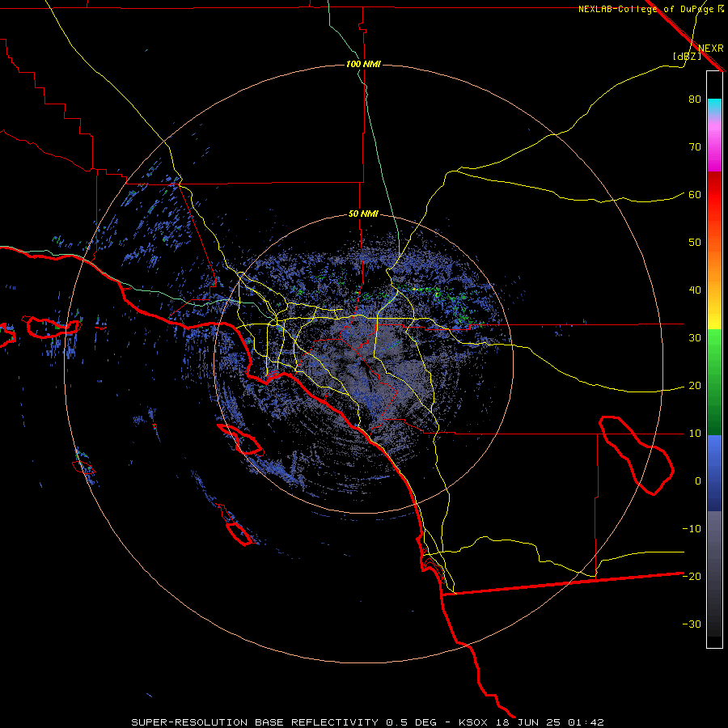The height and width of the screenshot is (728, 728).
Task: Click the 30 value on the dBZ scale
Action: [695, 338]
